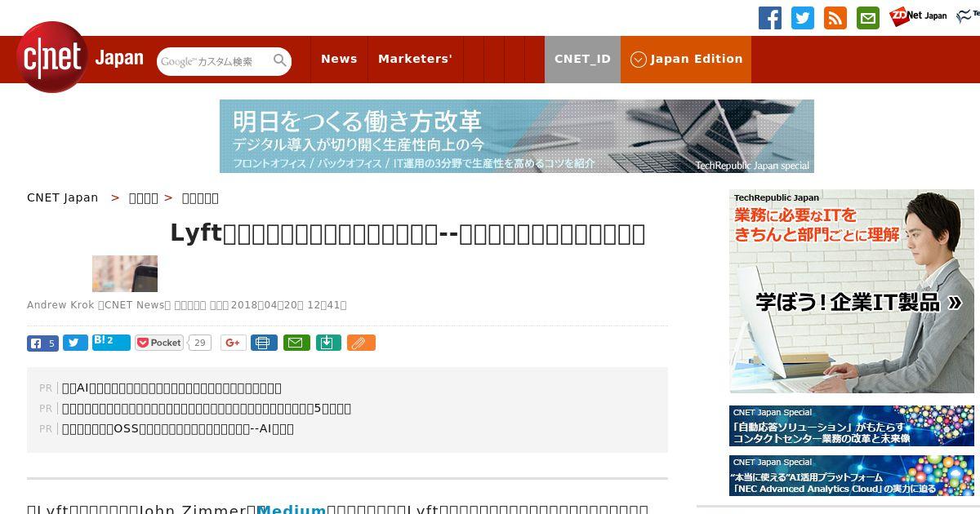The image size is (980, 514).
Task: Click the TechRepublic Japan enterprise IT products ad
Action: coord(852,291)
